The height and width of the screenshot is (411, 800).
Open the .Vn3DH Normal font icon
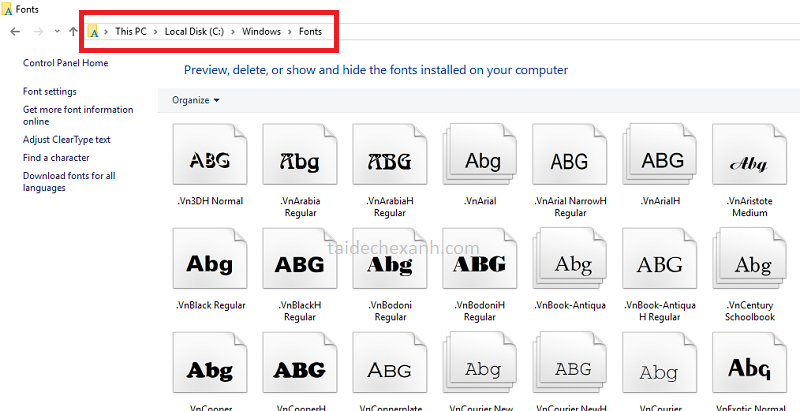pos(210,155)
